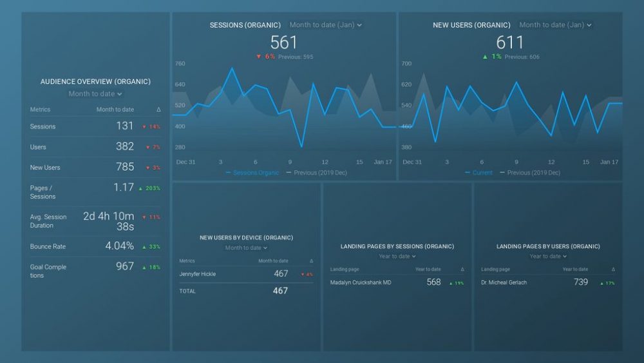The image size is (644, 363).
Task: Click the green arrow next to 19% landing page change
Action: tap(450, 283)
